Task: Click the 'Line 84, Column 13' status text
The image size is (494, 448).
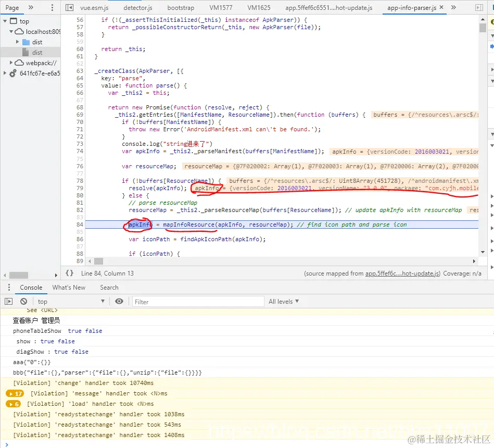Action: 107,273
